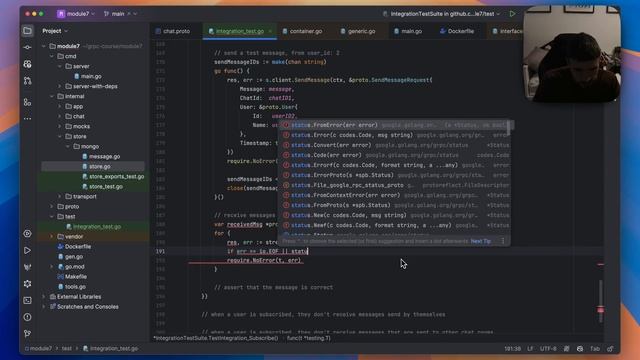Switch to container.go tab
Viewport: 640px width, 360px height.
302,31
